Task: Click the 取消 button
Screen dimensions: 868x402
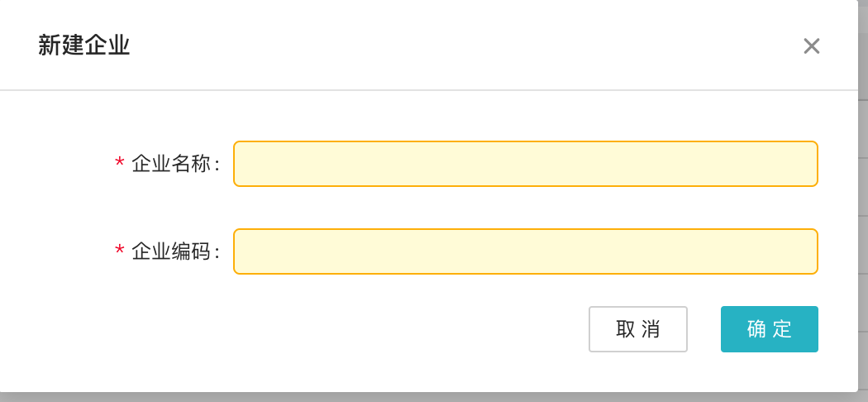Action: (x=637, y=329)
